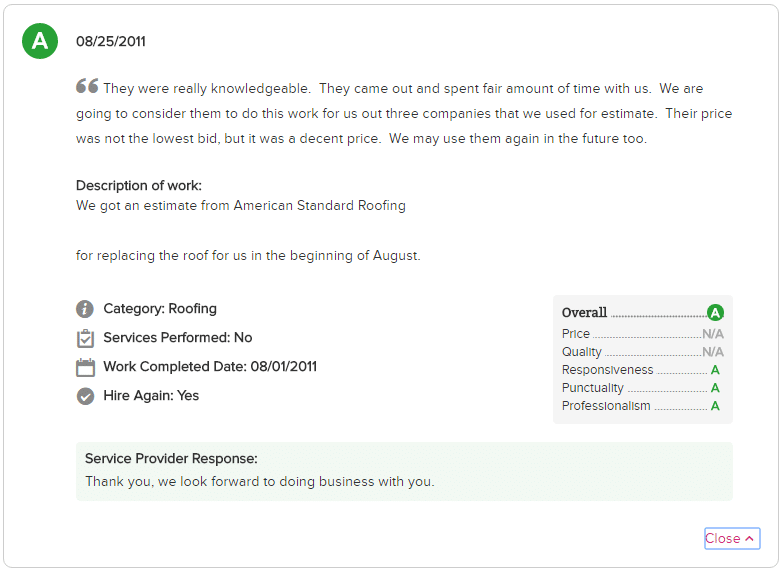Image resolution: width=784 pixels, height=574 pixels.
Task: Click the Category: Roofing label
Action: click(160, 309)
